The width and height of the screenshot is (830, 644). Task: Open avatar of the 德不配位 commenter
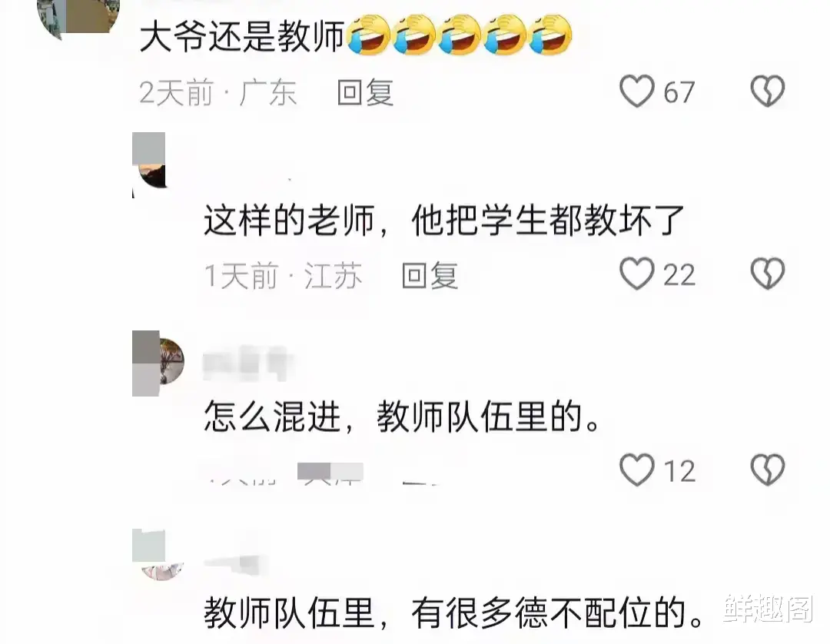(x=158, y=556)
